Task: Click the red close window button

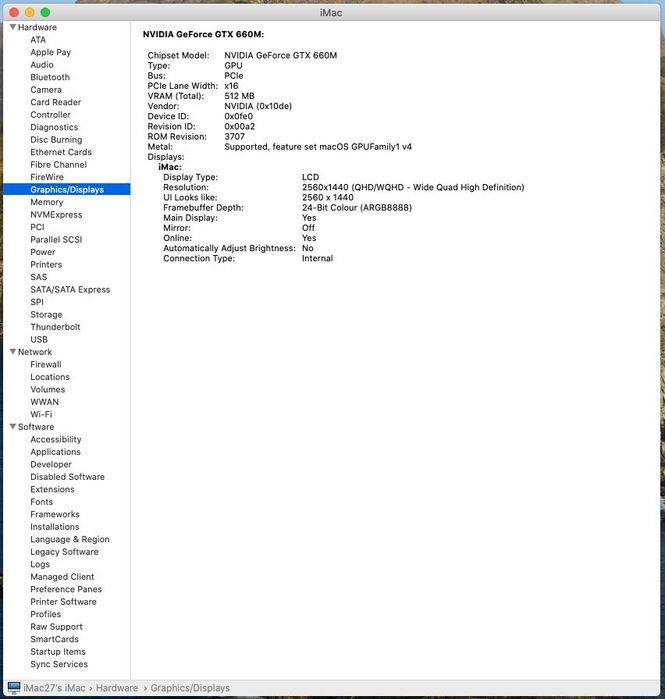Action: 14,12
